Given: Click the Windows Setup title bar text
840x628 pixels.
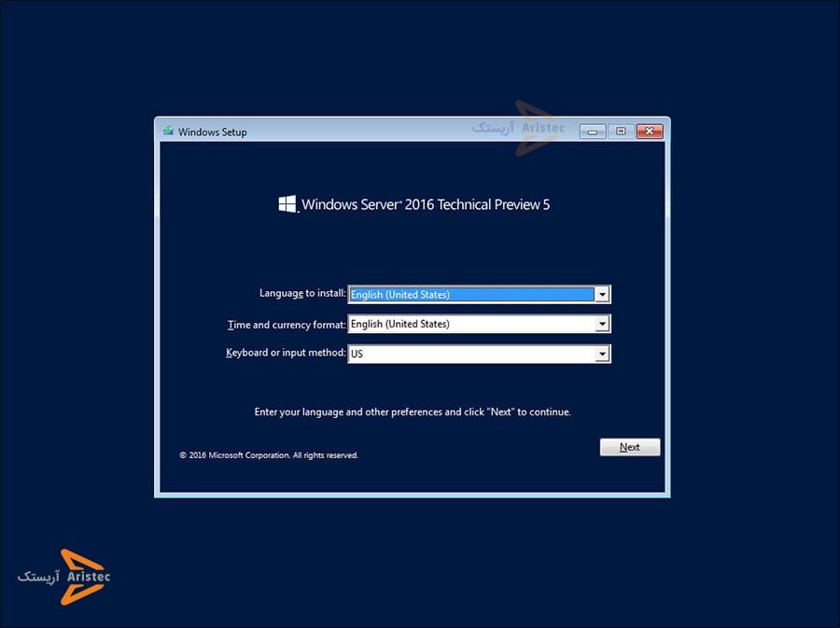Looking at the screenshot, I should 211,132.
